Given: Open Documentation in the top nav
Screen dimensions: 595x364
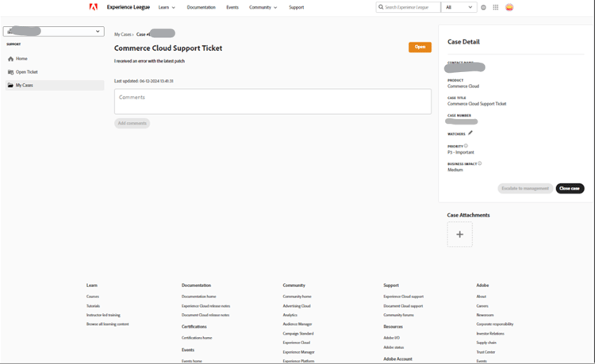Looking at the screenshot, I should pos(202,8).
